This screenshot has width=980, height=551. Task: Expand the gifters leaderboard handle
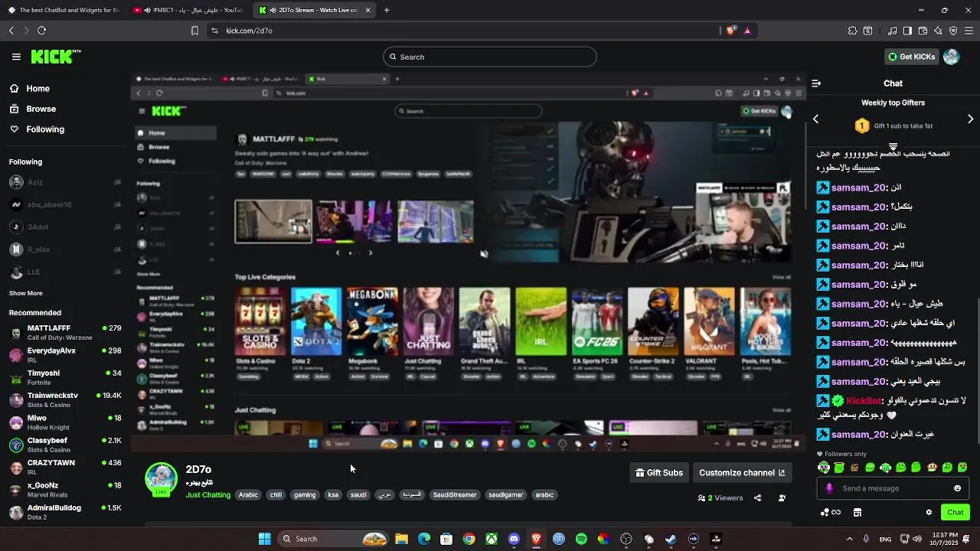(893, 145)
